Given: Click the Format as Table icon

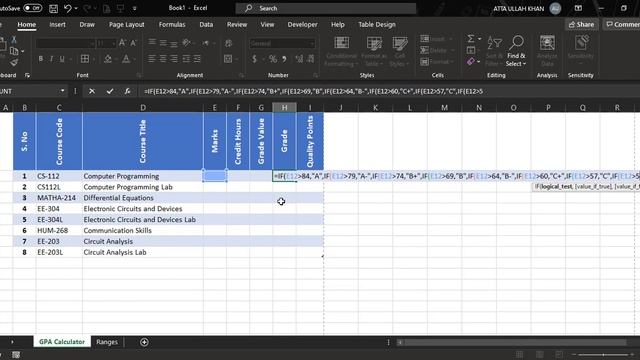Looking at the screenshot, I should coord(374,43).
